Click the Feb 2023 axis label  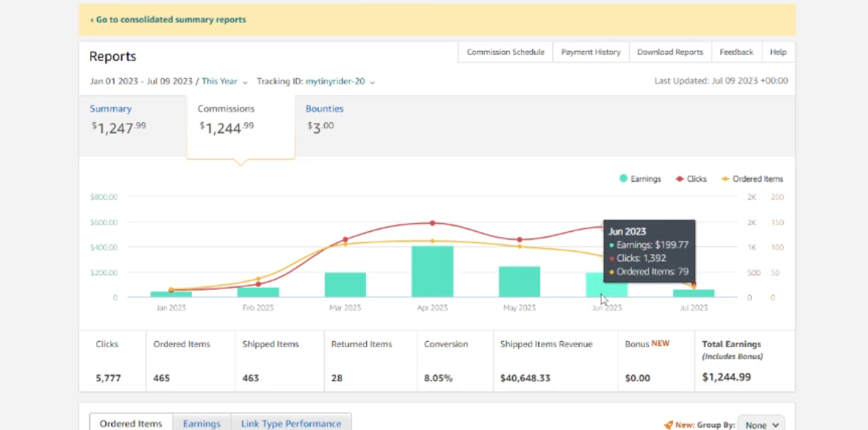point(258,307)
